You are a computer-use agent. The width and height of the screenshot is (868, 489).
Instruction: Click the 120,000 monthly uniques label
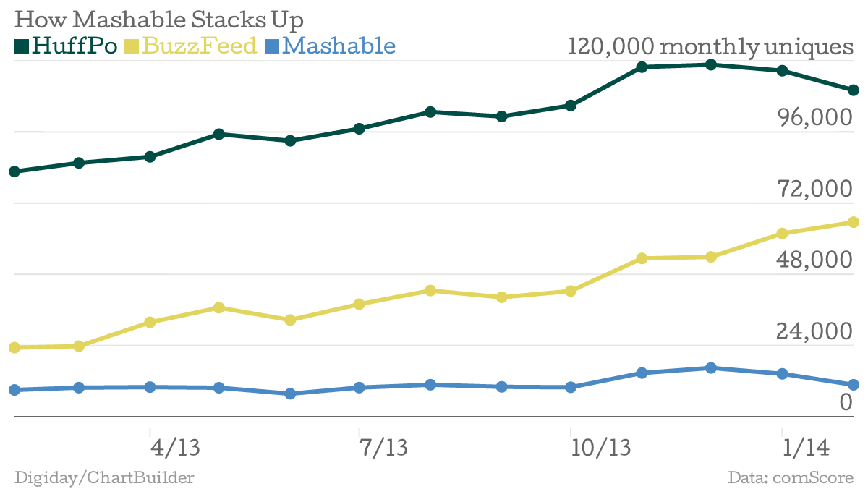tap(711, 47)
